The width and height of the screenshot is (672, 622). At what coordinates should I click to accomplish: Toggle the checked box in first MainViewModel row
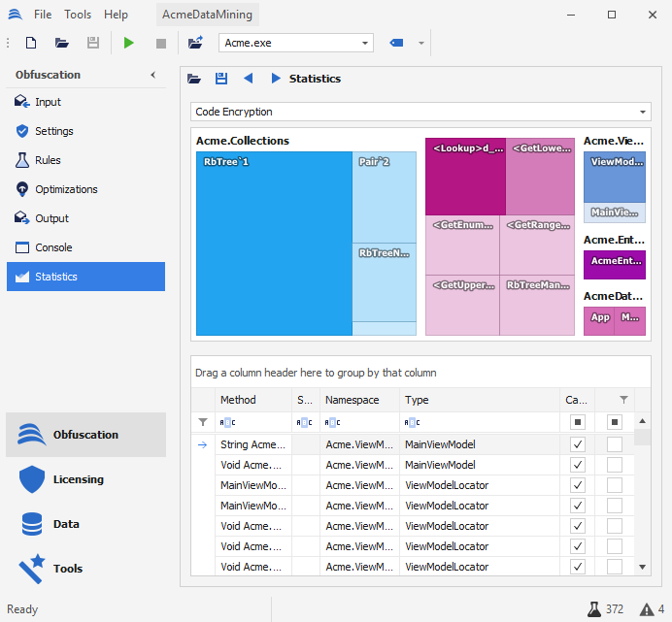click(x=578, y=444)
